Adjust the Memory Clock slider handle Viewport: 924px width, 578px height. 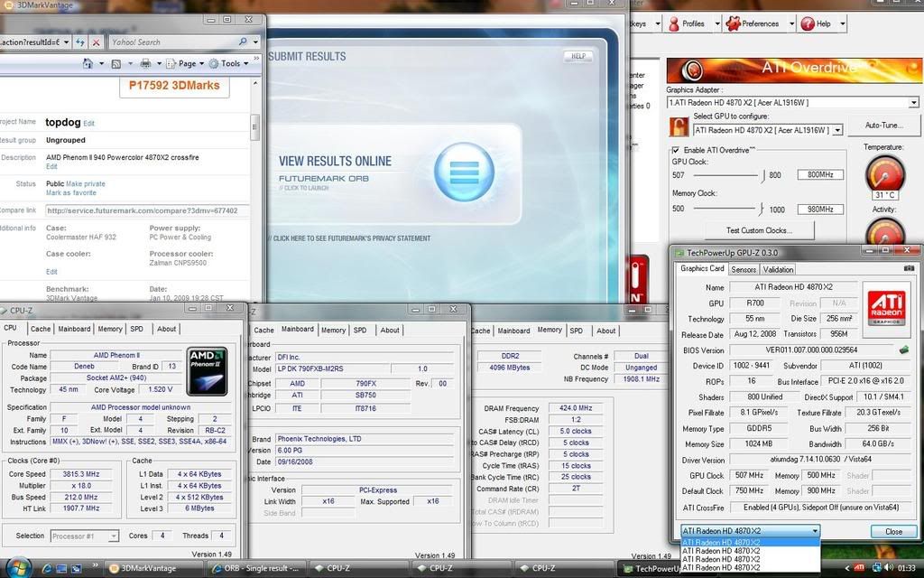[x=762, y=209]
